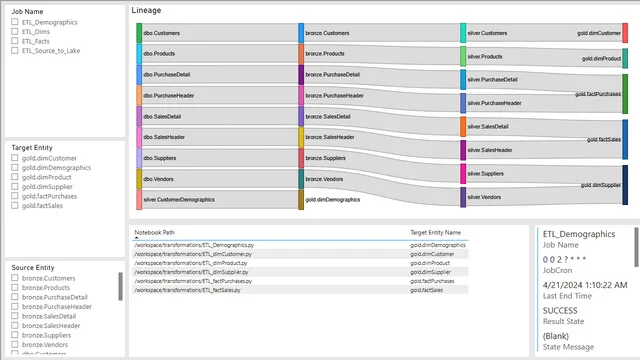Tick the gold.factSales target entity checkbox
This screenshot has height=360, width=640.
15,205
